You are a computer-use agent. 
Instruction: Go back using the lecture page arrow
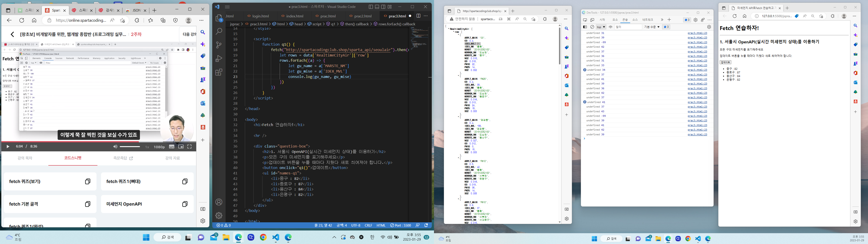(12, 34)
